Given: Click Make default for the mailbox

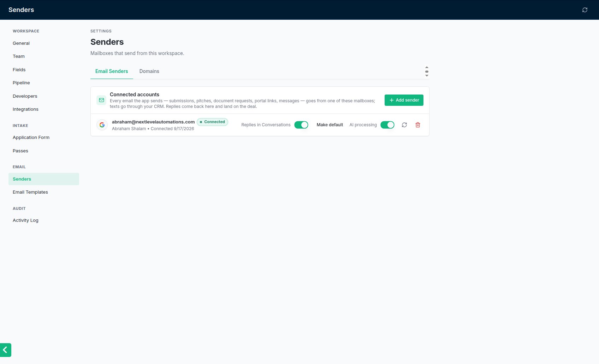Looking at the screenshot, I should (330, 125).
